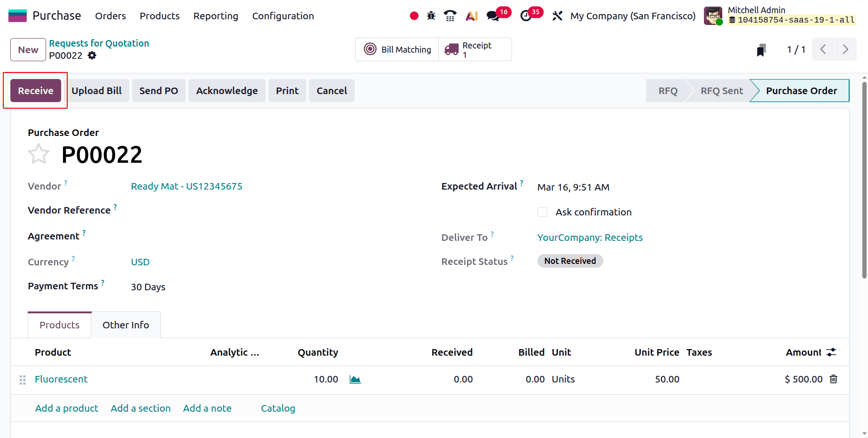Open the gear actions menu beside P00022
This screenshot has width=868, height=438.
(x=92, y=56)
